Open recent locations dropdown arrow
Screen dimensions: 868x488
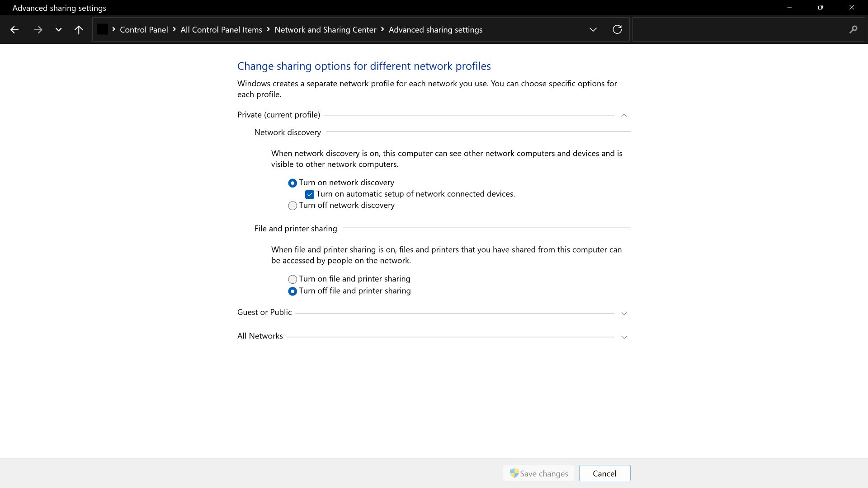pyautogui.click(x=58, y=30)
